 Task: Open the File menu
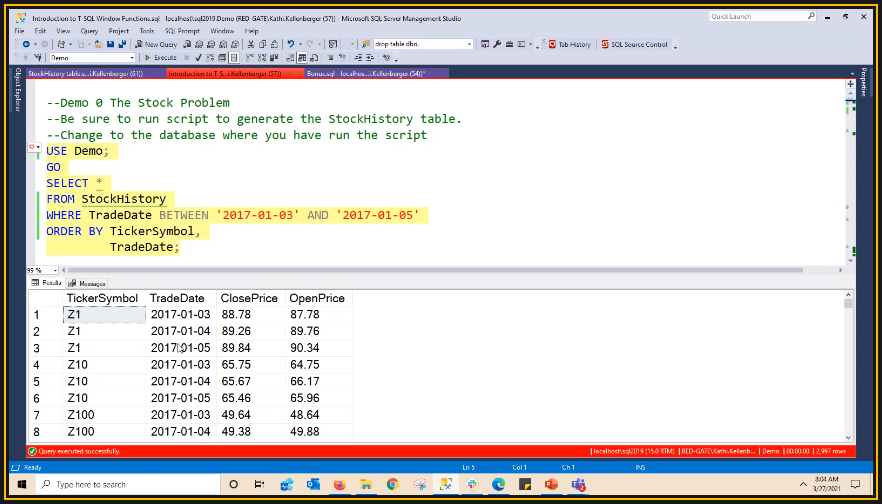(19, 31)
